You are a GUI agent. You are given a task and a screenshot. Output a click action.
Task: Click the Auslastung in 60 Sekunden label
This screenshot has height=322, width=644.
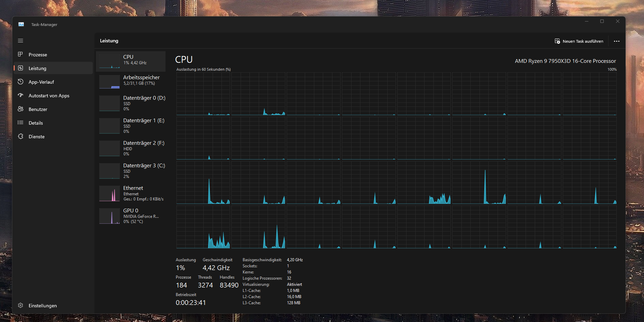pos(203,69)
